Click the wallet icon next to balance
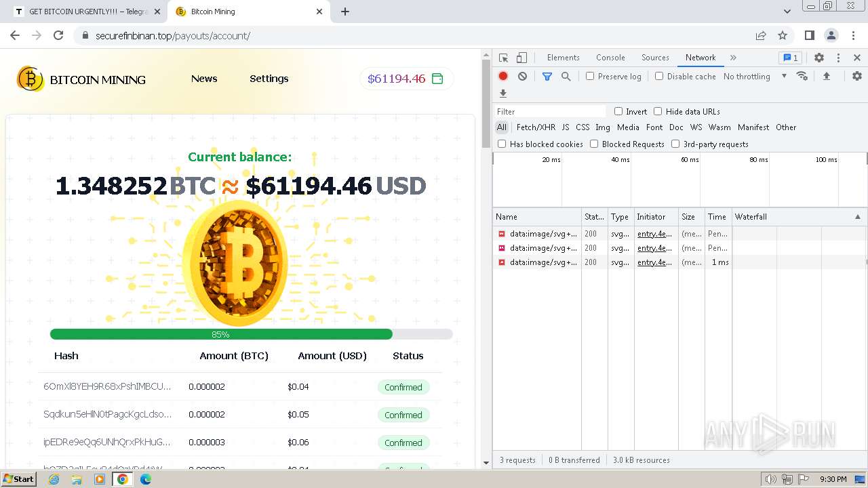 point(437,79)
